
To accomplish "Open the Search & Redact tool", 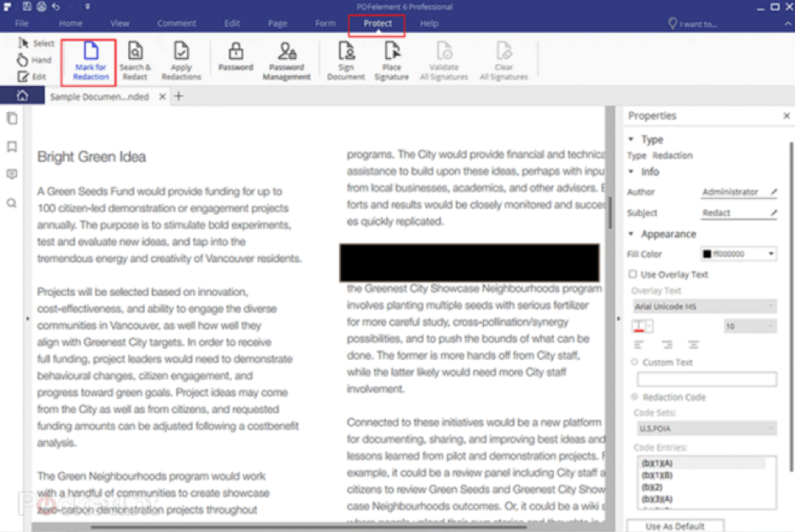I will (135, 59).
